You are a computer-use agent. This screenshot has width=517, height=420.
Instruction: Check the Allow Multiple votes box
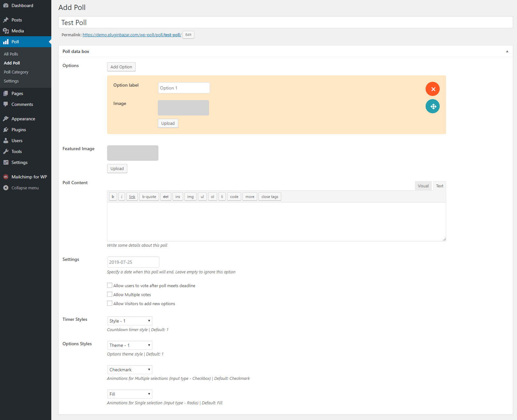(110, 294)
